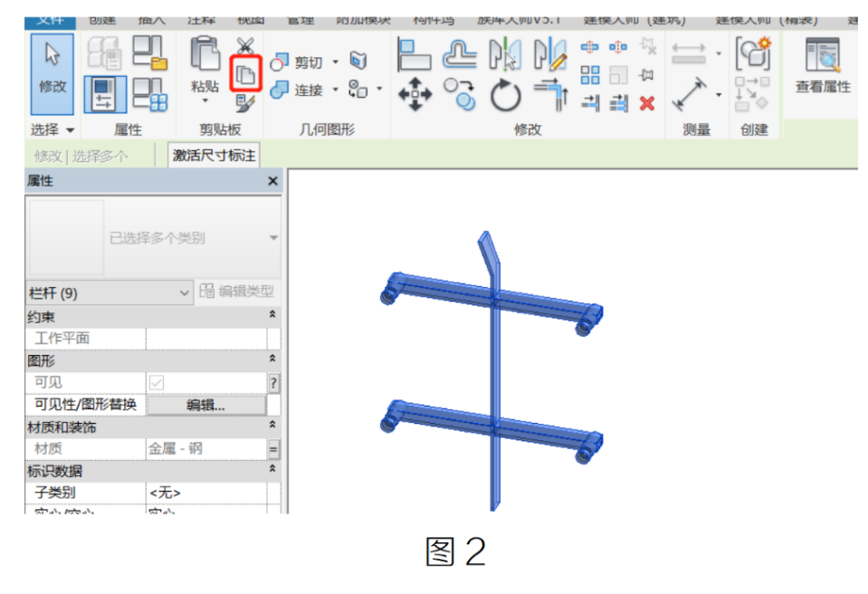Screen dimensions: 868x594
Task: Click the 可见性/图形替换 label cell
Action: pyautogui.click(x=85, y=405)
